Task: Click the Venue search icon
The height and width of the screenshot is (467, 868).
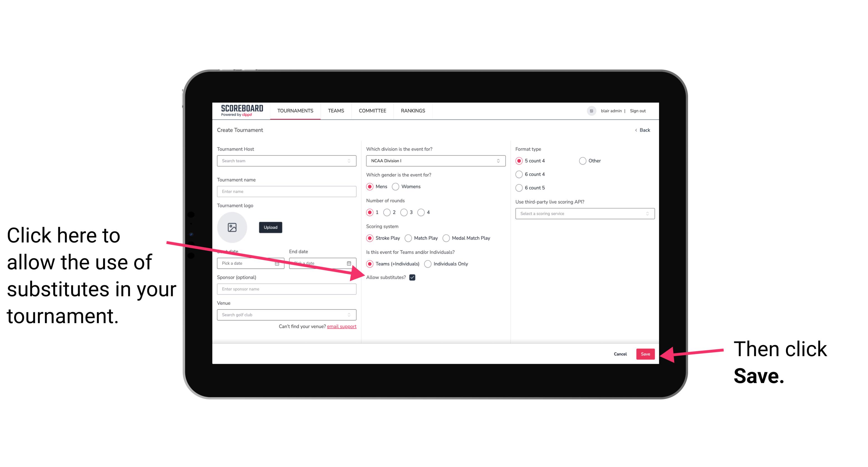Action: (351, 314)
